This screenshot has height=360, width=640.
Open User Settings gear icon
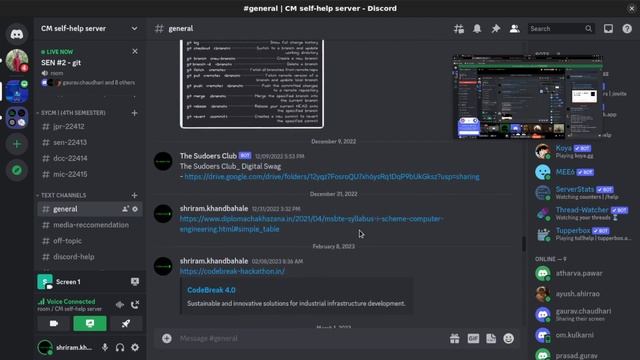point(135,347)
